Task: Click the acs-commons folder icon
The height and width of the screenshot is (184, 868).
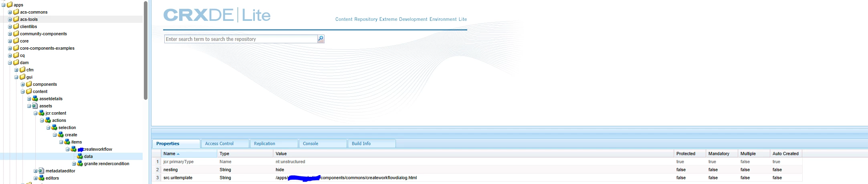Action: (x=16, y=12)
